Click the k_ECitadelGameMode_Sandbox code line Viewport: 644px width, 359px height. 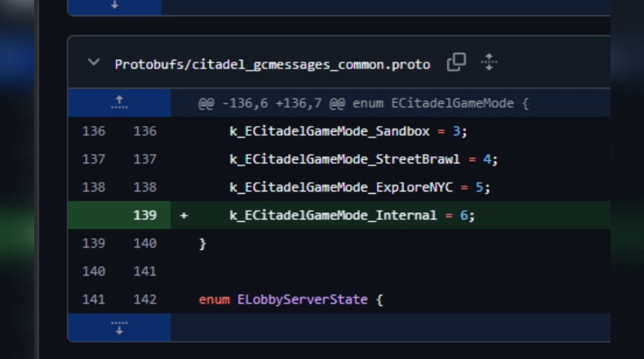click(348, 131)
